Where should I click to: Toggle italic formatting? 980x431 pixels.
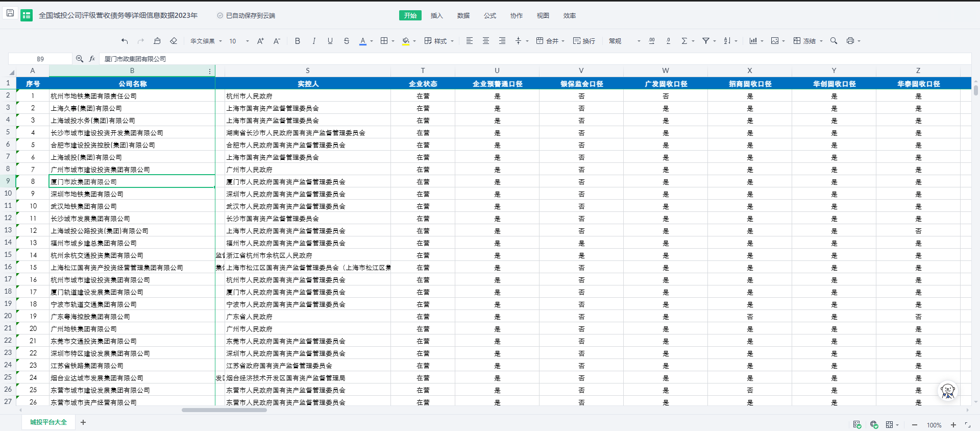tap(314, 41)
